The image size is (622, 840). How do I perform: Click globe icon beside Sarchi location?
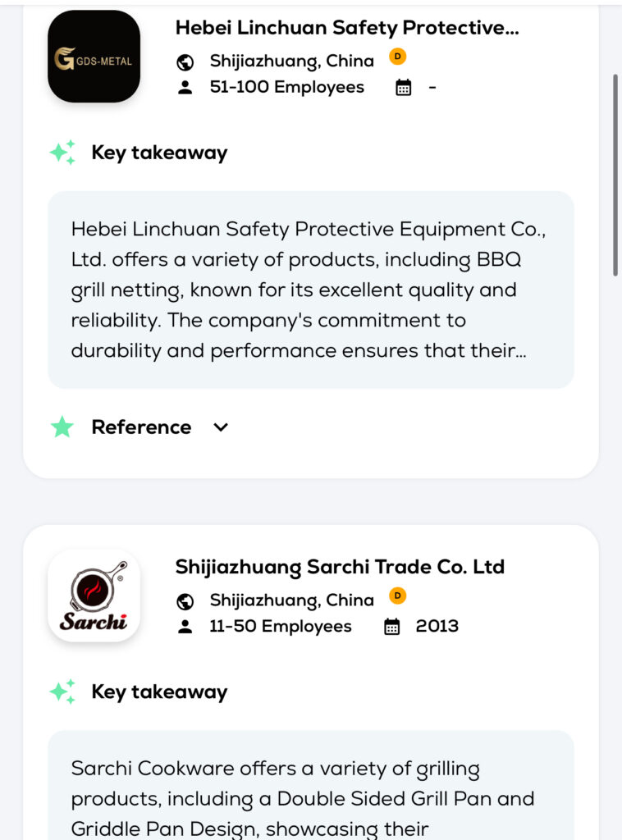click(x=185, y=601)
